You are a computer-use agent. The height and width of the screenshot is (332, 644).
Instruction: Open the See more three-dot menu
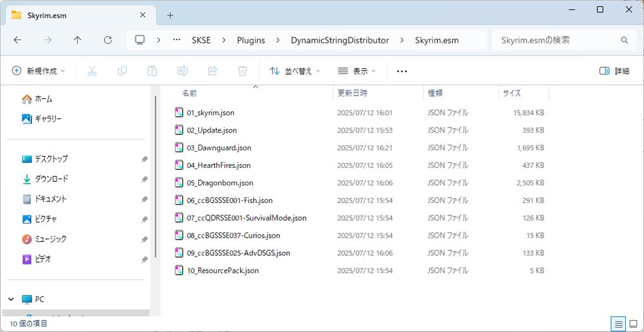(402, 71)
